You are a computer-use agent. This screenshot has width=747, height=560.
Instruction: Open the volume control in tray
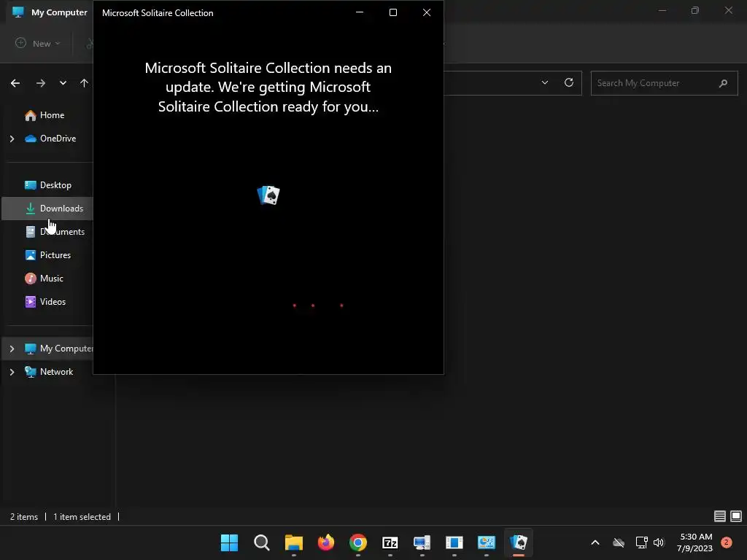[659, 542]
